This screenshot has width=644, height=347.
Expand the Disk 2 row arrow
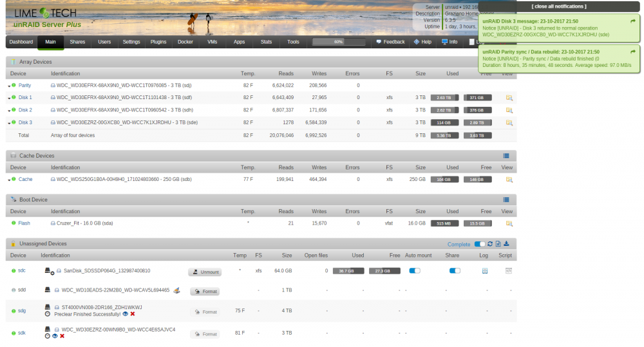(9, 111)
